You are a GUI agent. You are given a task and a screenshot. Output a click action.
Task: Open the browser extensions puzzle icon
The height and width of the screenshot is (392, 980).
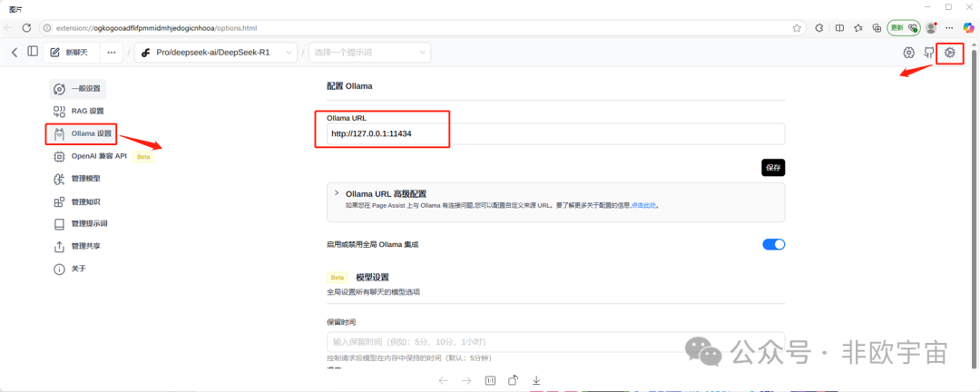(x=819, y=28)
